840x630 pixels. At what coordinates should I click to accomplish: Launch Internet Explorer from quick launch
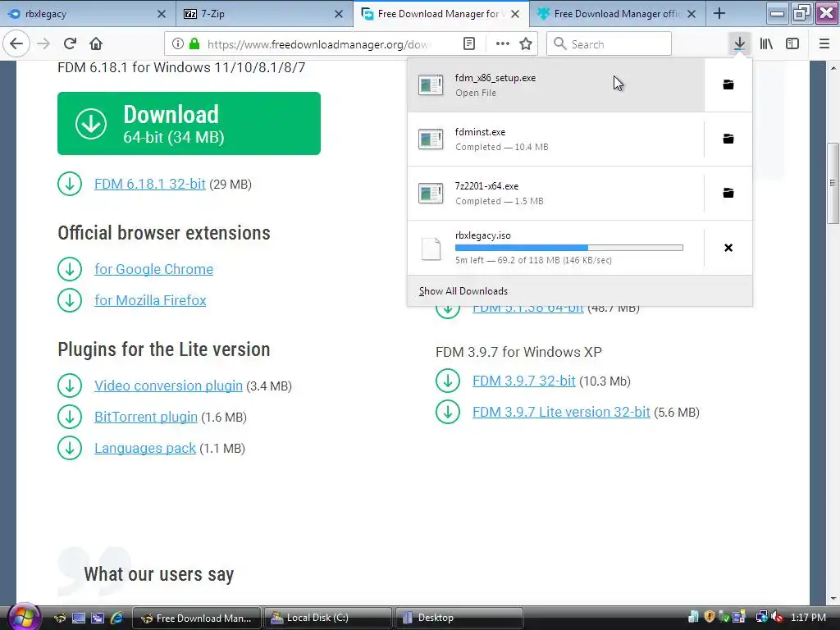tap(116, 618)
